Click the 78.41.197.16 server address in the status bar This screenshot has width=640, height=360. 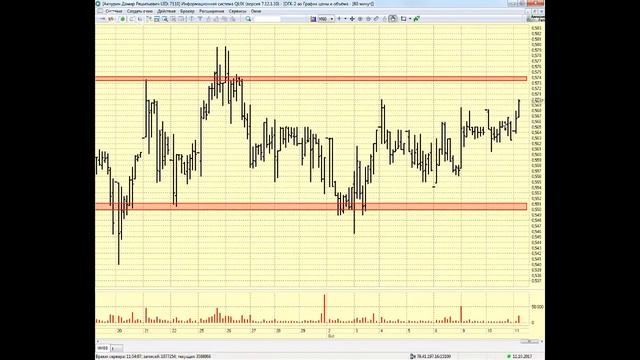coord(433,356)
